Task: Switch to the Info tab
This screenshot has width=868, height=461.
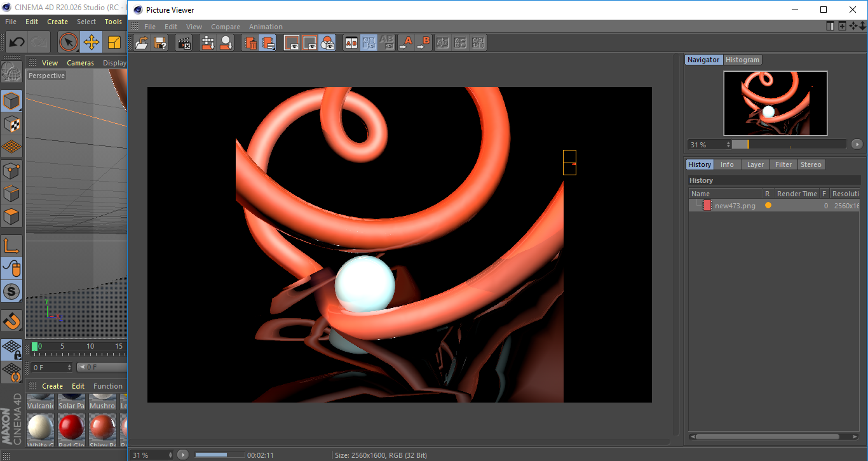Action: (727, 164)
